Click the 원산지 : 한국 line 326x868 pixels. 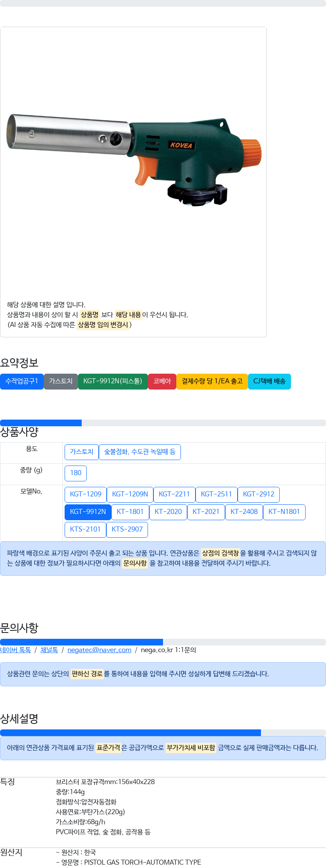(x=76, y=853)
